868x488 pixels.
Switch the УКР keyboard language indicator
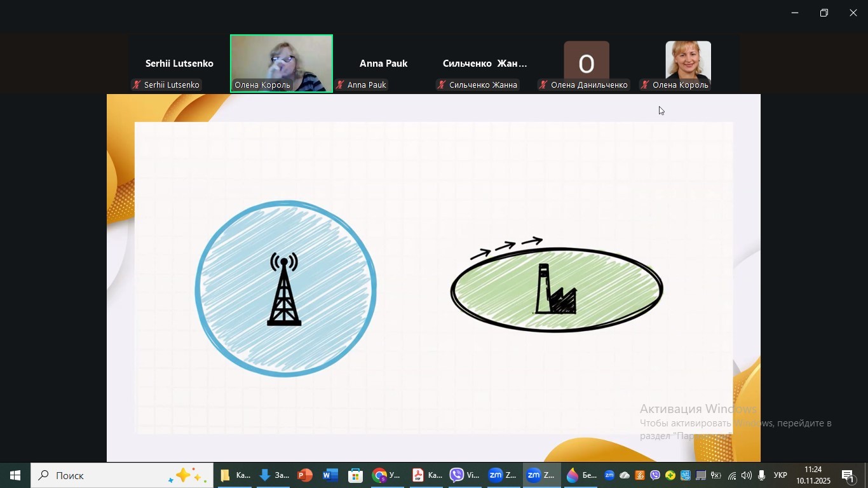point(780,475)
